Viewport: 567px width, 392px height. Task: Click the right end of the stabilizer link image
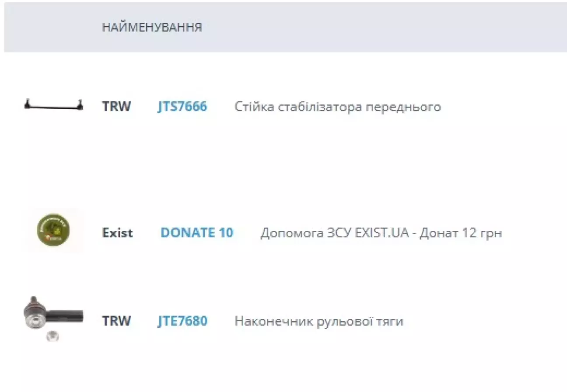pyautogui.click(x=79, y=105)
